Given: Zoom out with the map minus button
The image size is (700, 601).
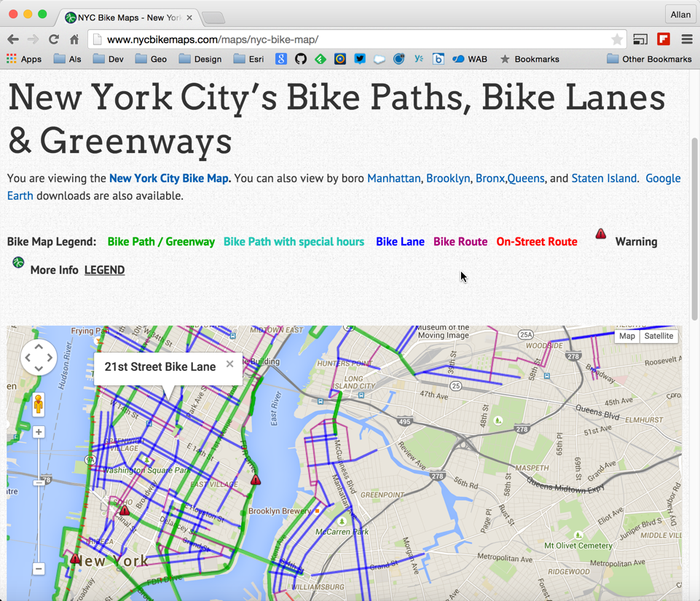Looking at the screenshot, I should point(39,569).
